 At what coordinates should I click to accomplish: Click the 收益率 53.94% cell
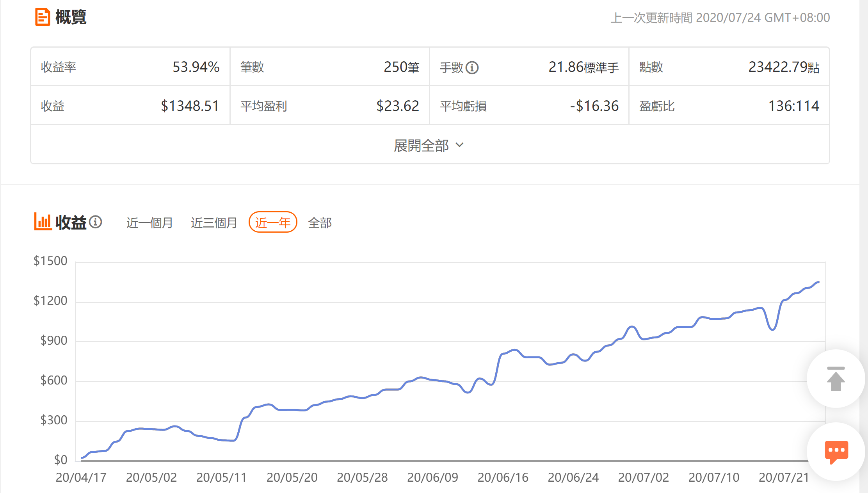tap(130, 67)
